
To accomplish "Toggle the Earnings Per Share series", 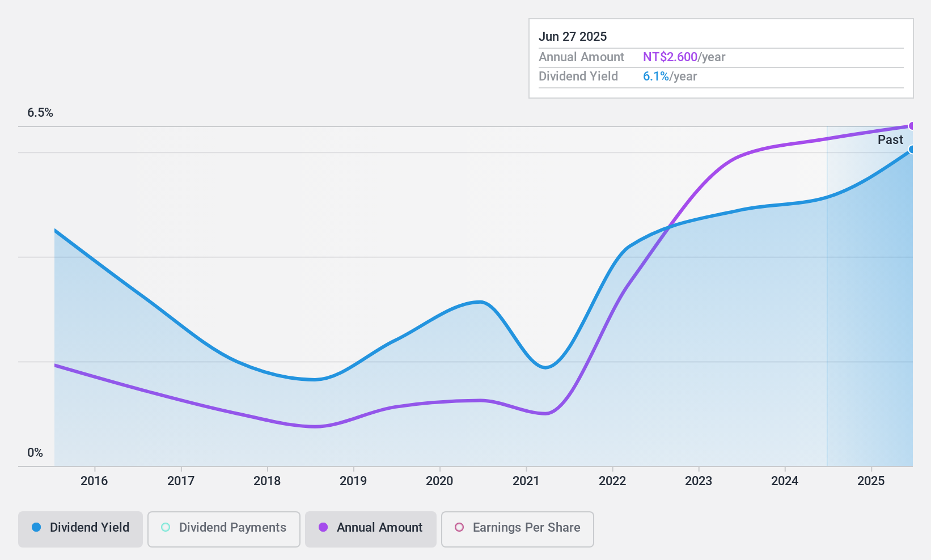I will [x=518, y=529].
